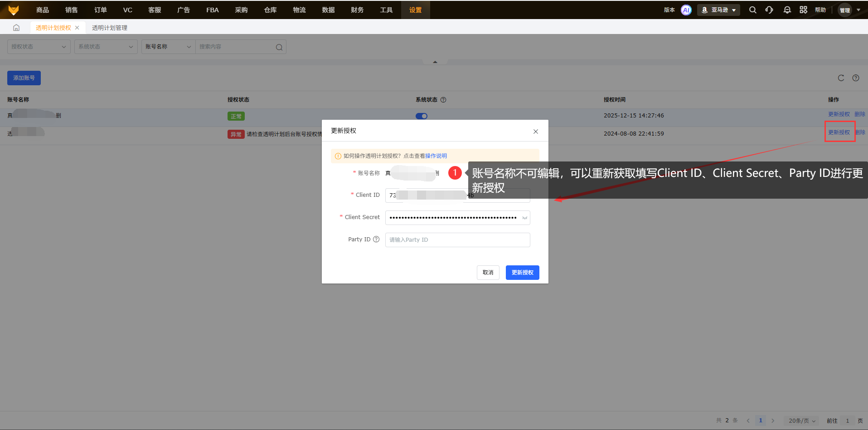This screenshot has height=430, width=868.
Task: Open the 操作说明 link
Action: click(x=436, y=156)
